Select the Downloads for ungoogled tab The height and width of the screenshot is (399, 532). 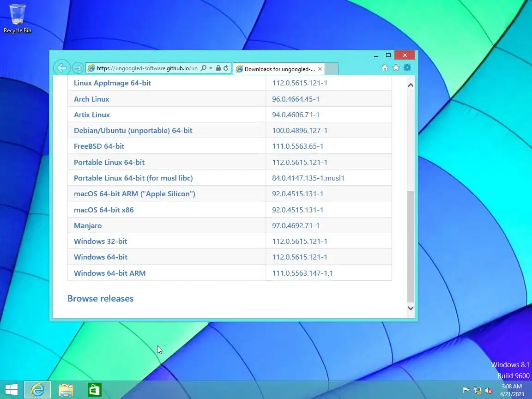pos(279,69)
